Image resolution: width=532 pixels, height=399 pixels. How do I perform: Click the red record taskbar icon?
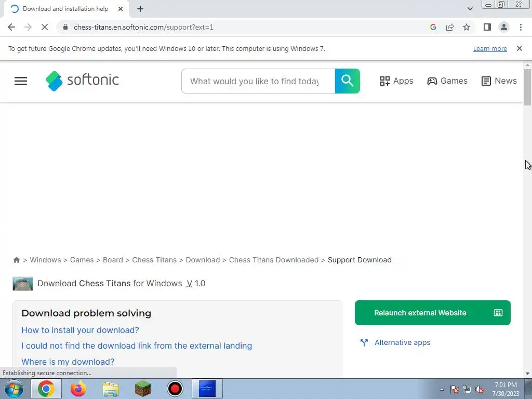(175, 389)
